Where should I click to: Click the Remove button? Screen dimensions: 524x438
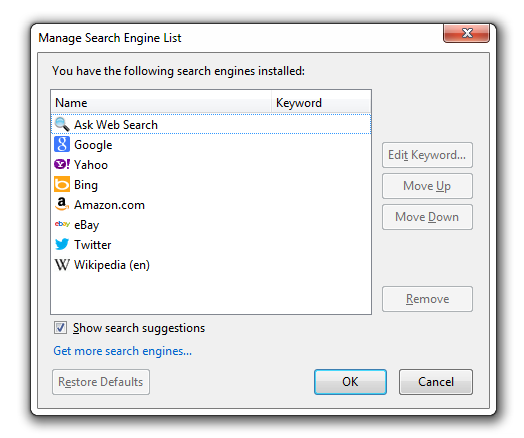click(x=427, y=299)
